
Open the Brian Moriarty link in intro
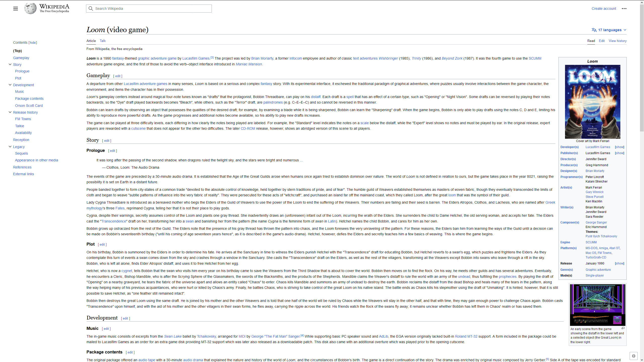[x=262, y=58]
